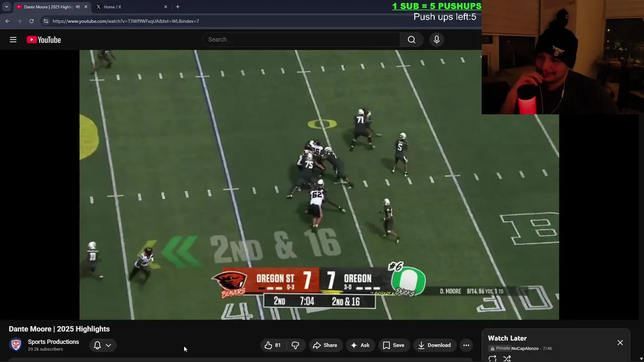
Task: Mute tab via speaker icon
Action: (x=77, y=7)
